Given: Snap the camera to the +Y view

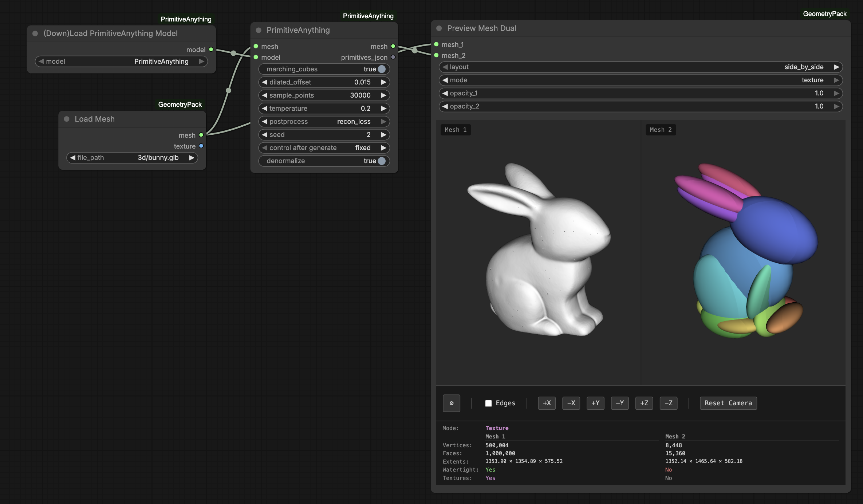Looking at the screenshot, I should click(x=595, y=403).
